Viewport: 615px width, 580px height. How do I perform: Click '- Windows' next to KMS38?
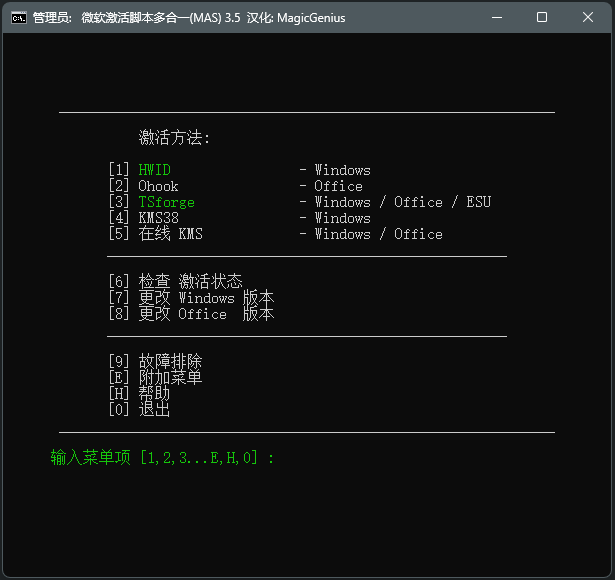pyautogui.click(x=335, y=218)
